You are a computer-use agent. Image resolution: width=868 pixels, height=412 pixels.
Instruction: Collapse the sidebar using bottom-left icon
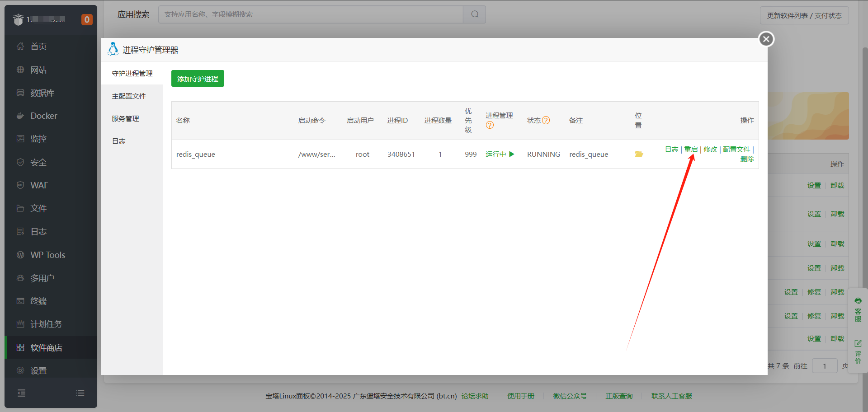[21, 393]
